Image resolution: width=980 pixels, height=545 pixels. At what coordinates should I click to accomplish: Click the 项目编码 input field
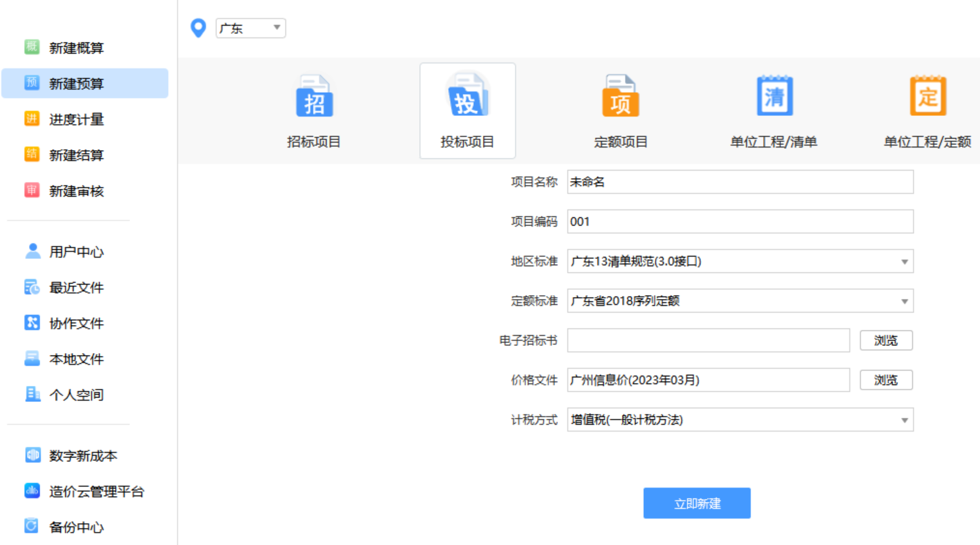pos(740,222)
